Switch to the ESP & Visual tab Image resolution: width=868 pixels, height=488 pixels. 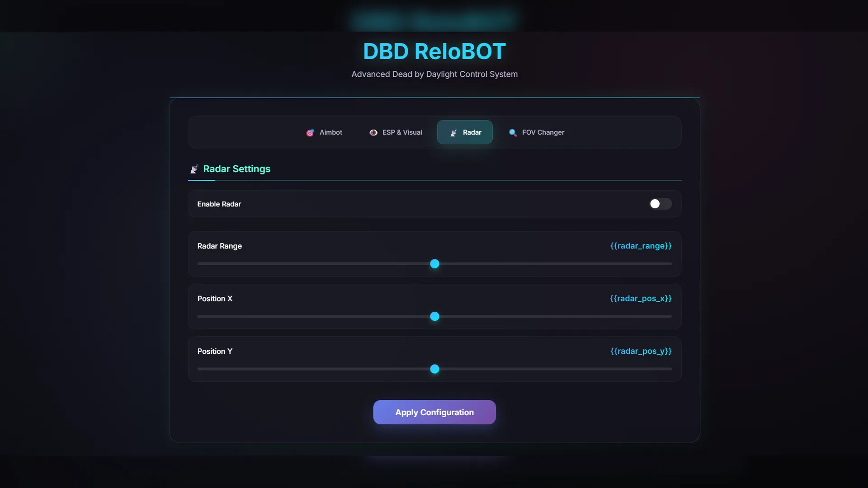coord(402,132)
